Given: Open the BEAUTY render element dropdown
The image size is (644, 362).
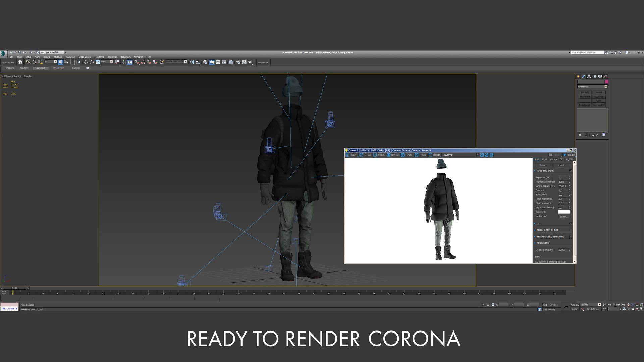Looking at the screenshot, I should (461, 155).
